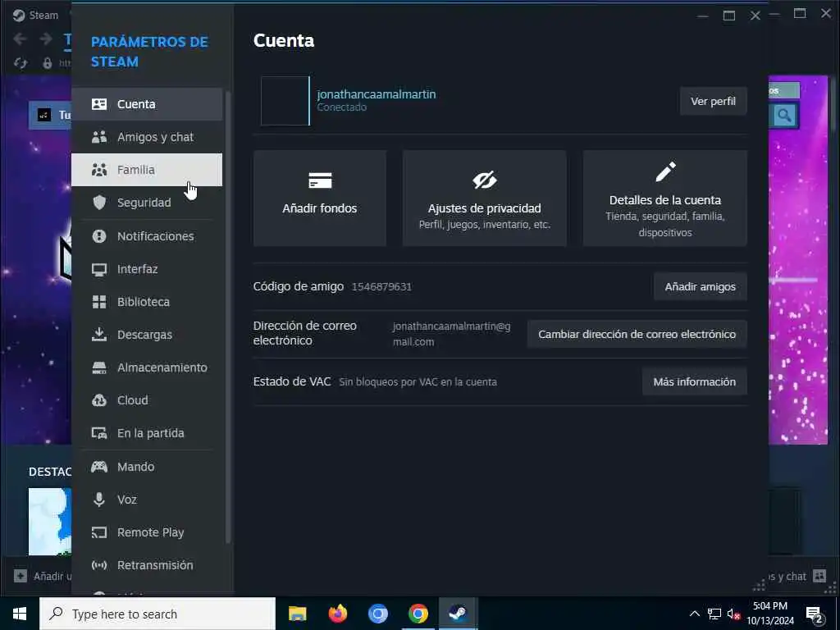Image resolution: width=840 pixels, height=630 pixels.
Task: Click the Steam taskbar icon
Action: (458, 614)
